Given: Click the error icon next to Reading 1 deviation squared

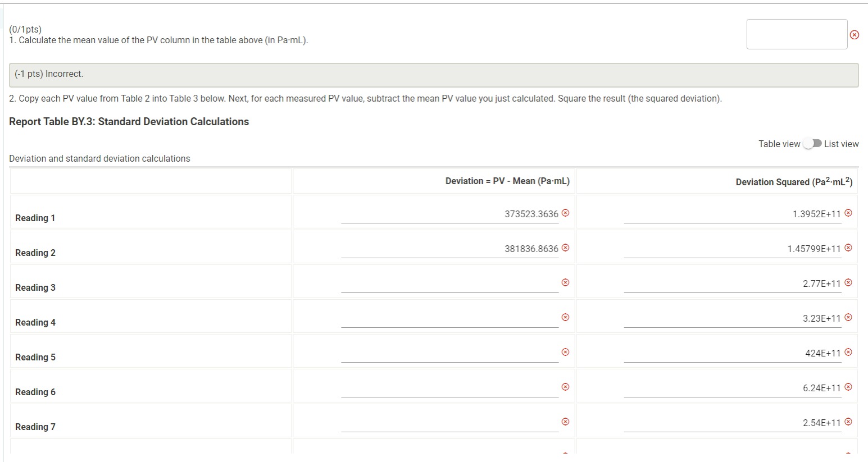Looking at the screenshot, I should [x=848, y=213].
